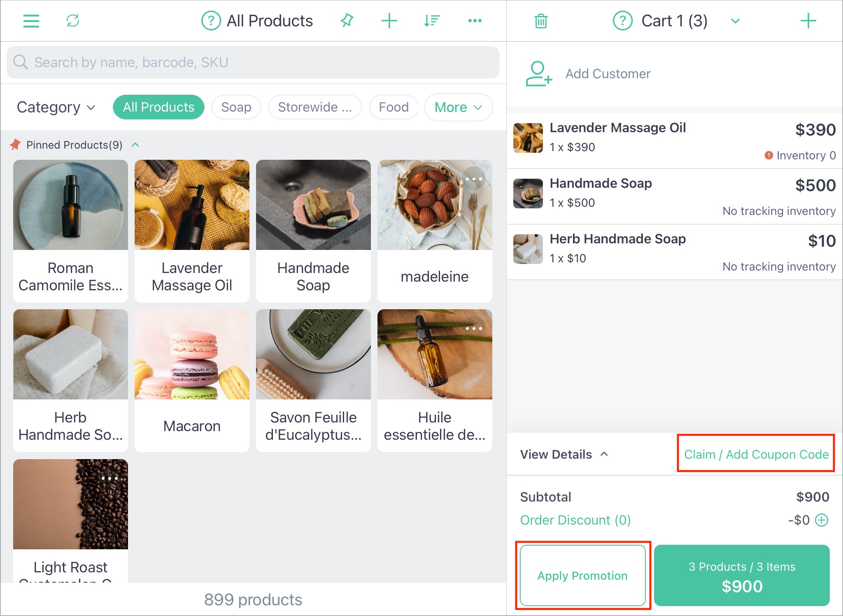Select the Storewide category tab
843x616 pixels.
point(315,107)
